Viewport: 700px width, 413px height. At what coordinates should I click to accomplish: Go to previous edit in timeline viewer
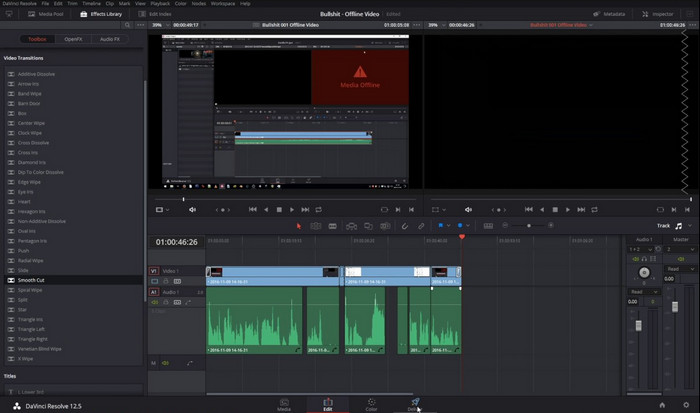529,209
